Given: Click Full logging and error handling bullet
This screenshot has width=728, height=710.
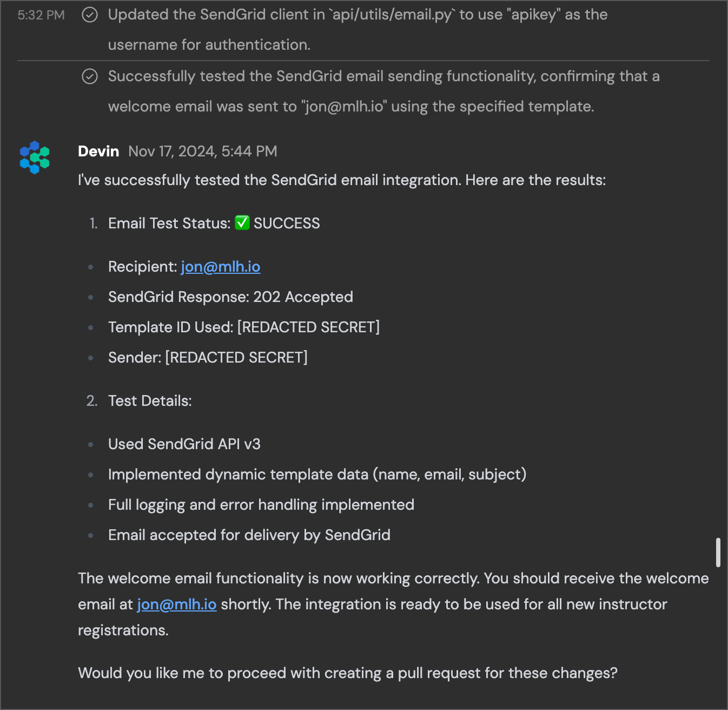Looking at the screenshot, I should 261,505.
